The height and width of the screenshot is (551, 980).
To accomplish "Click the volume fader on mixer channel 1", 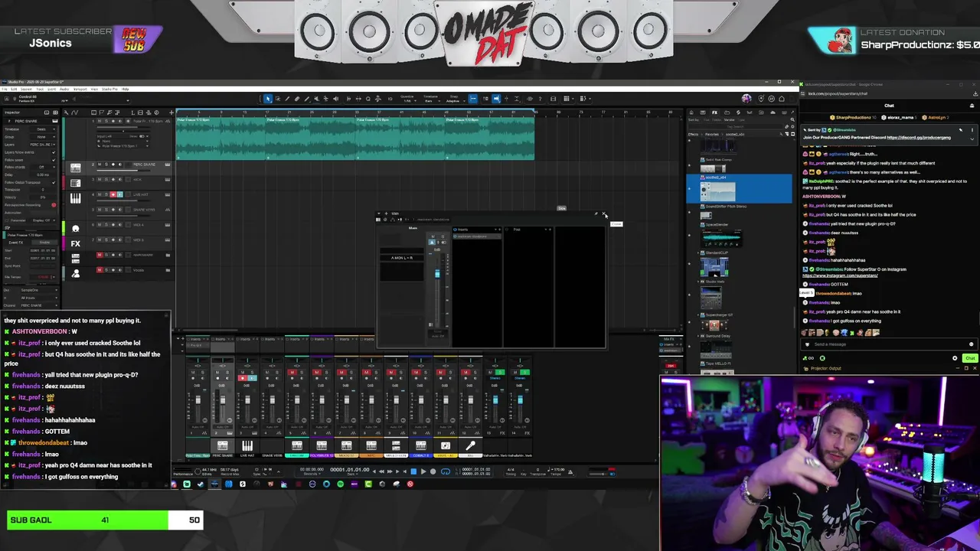I will pyautogui.click(x=198, y=401).
